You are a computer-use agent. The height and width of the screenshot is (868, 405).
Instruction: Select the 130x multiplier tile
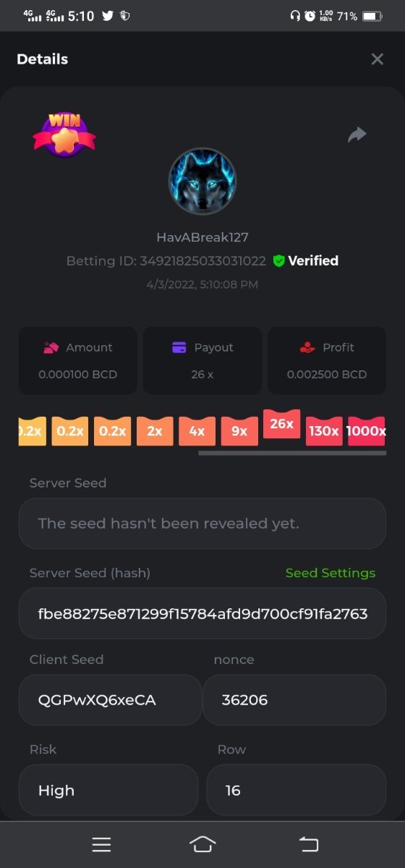click(324, 430)
